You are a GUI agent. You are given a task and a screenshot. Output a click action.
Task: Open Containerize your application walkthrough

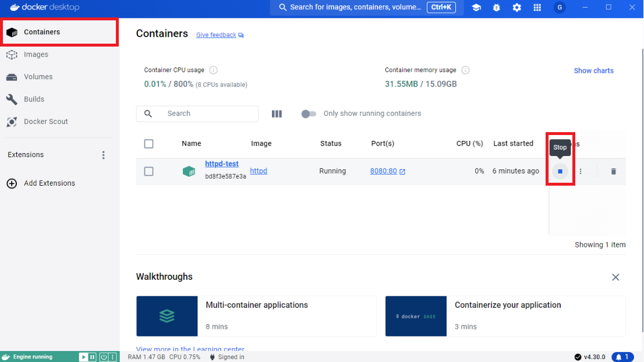(x=505, y=316)
